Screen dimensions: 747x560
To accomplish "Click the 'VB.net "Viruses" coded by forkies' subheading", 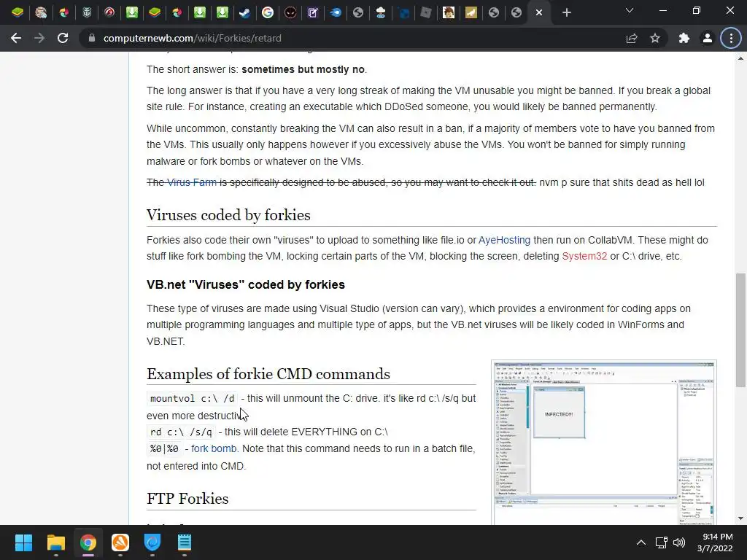I will (x=245, y=284).
